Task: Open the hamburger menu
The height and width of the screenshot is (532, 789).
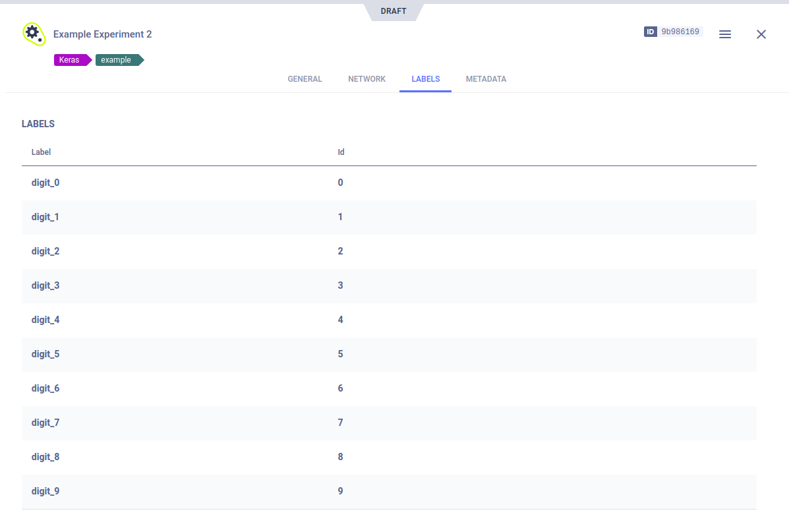Action: click(x=724, y=34)
